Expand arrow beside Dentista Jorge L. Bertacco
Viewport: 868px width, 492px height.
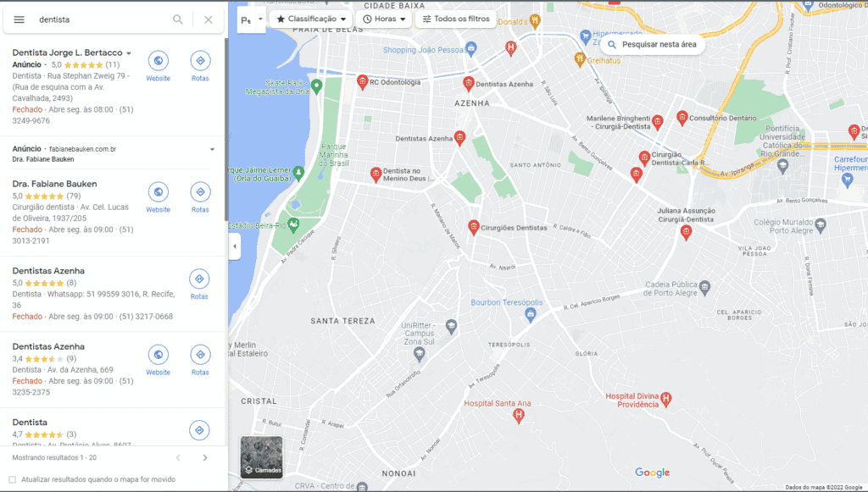click(129, 53)
